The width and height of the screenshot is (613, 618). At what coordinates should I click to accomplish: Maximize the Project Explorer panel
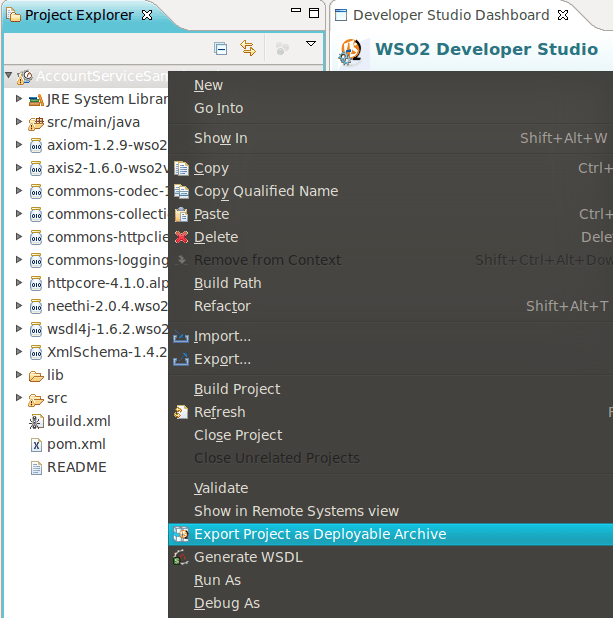click(x=314, y=13)
